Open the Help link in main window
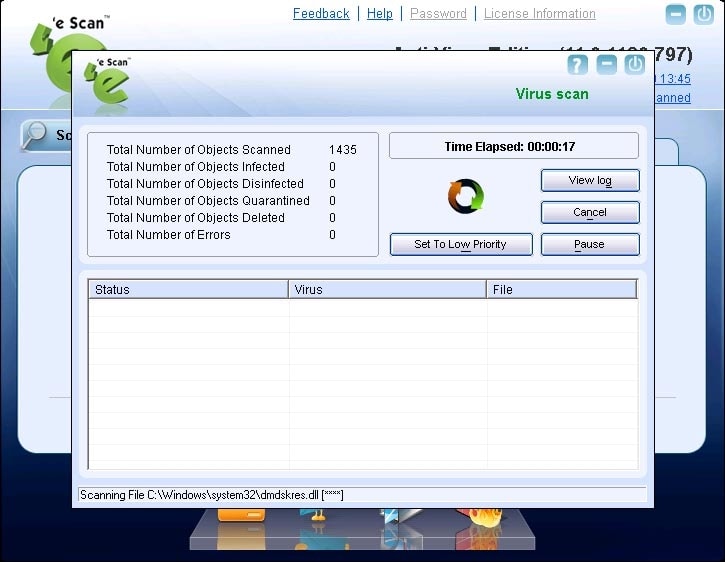 coord(380,14)
